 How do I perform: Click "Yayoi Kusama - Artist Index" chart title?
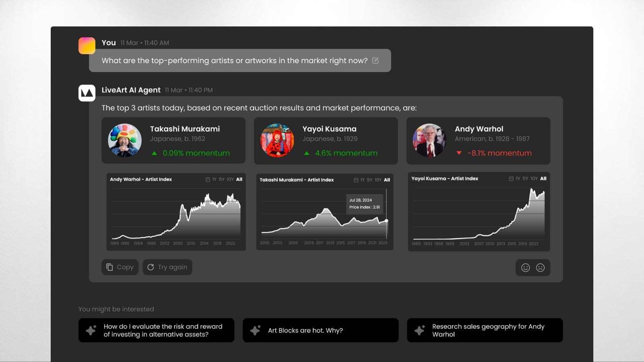click(445, 179)
